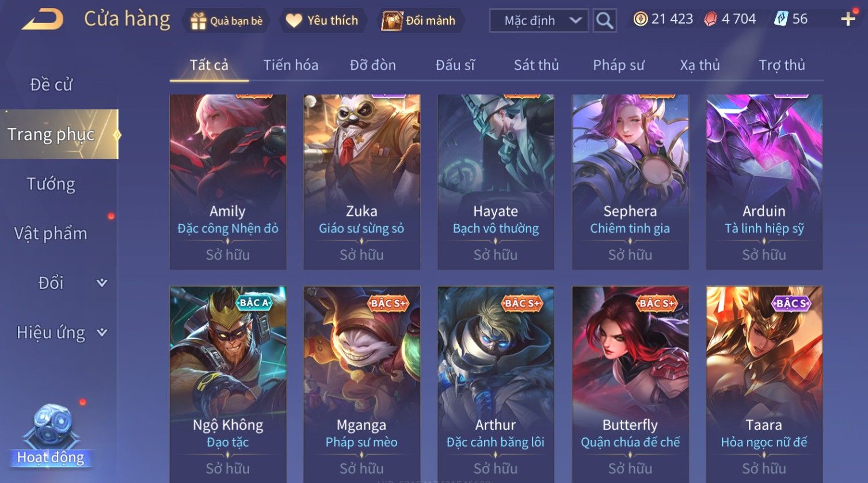Screen dimensions: 868x483
Task: Open the Mặc định sort dropdown
Action: (x=539, y=21)
